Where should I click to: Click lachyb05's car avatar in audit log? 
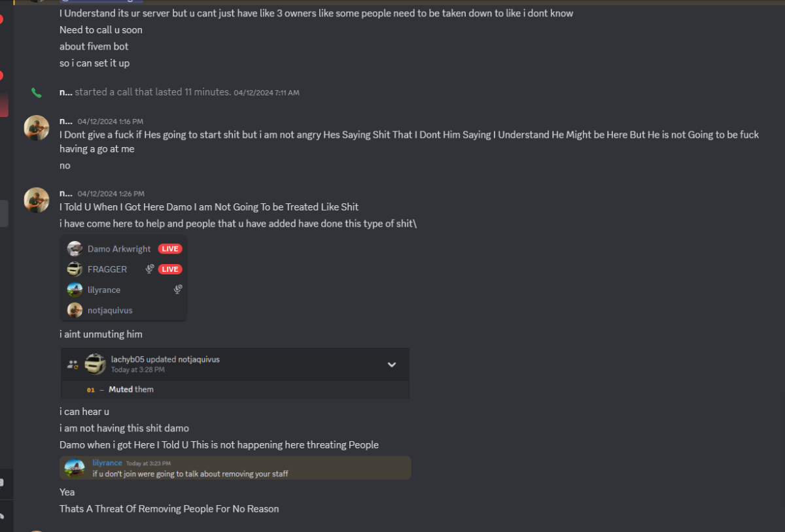(x=96, y=364)
